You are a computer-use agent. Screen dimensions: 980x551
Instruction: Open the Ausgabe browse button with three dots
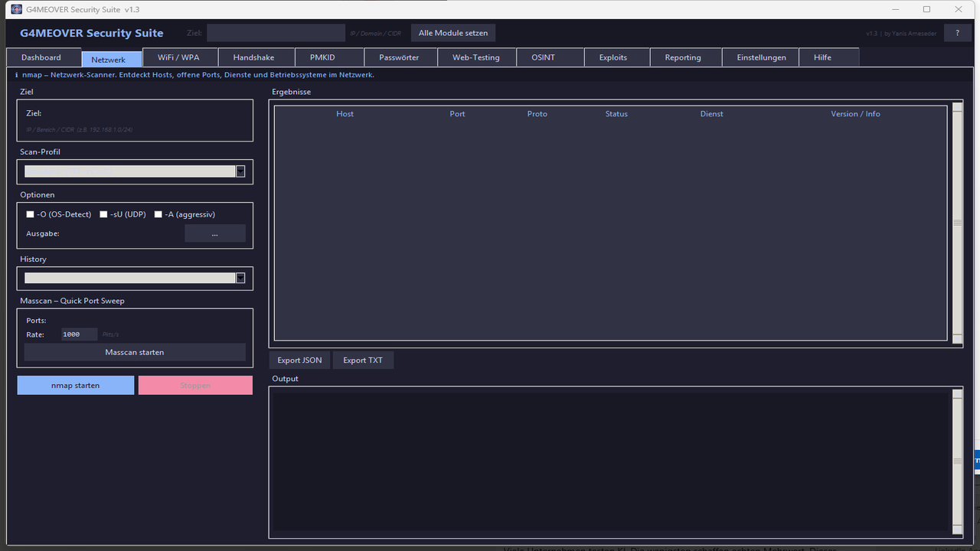(215, 233)
